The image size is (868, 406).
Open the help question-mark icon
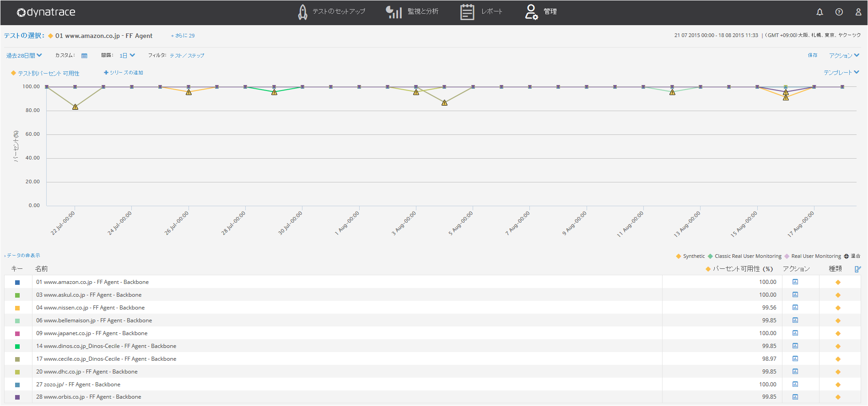(839, 12)
